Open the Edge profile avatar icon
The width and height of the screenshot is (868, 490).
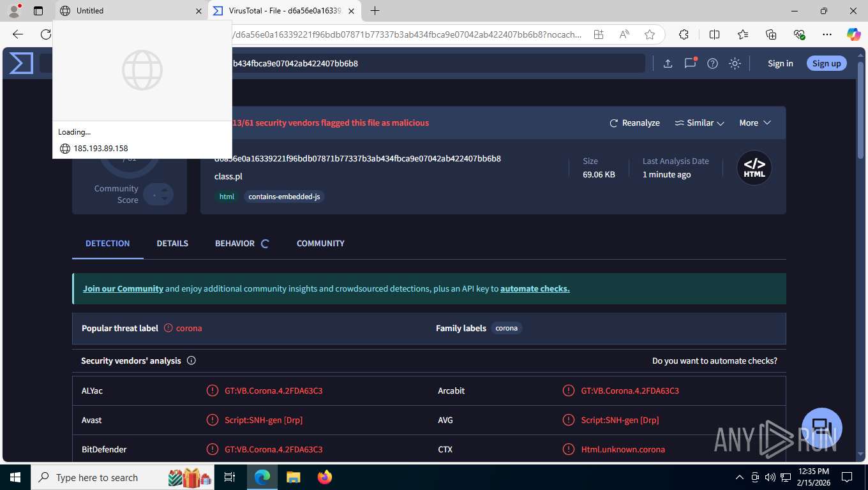coord(13,11)
